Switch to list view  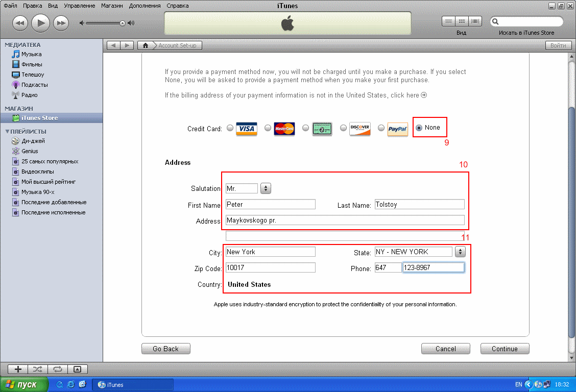tap(448, 21)
